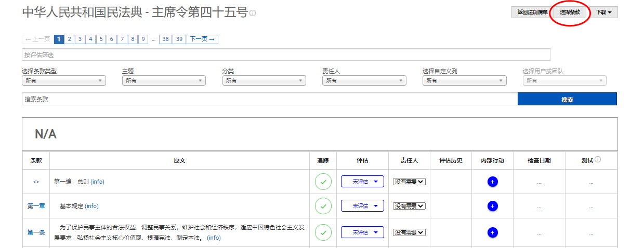Click the info icon beside the law title

coord(253,13)
